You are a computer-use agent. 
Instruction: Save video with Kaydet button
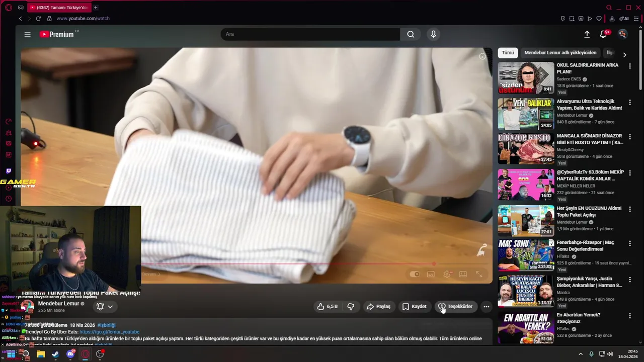click(x=414, y=306)
